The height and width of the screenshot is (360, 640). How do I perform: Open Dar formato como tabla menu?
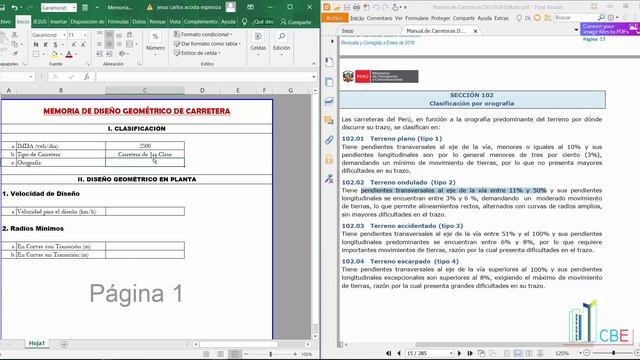tap(207, 44)
